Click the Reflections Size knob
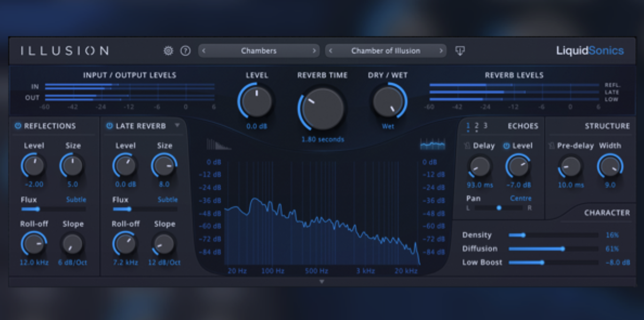Viewport: 644px width, 320px height. coord(73,166)
